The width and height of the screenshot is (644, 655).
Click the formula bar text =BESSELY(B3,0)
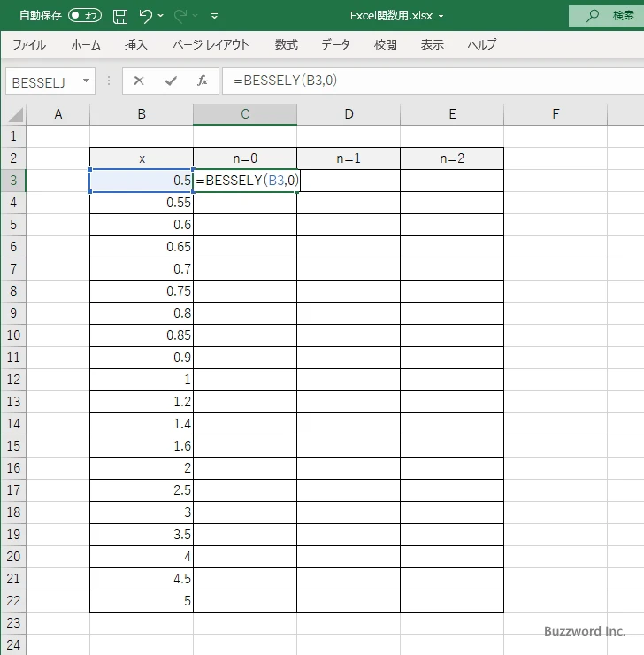(x=285, y=81)
